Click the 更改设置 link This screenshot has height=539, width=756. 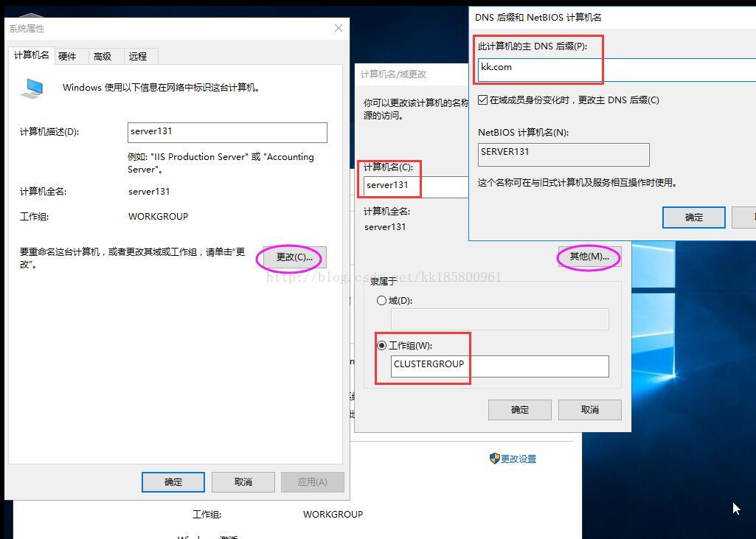point(519,459)
